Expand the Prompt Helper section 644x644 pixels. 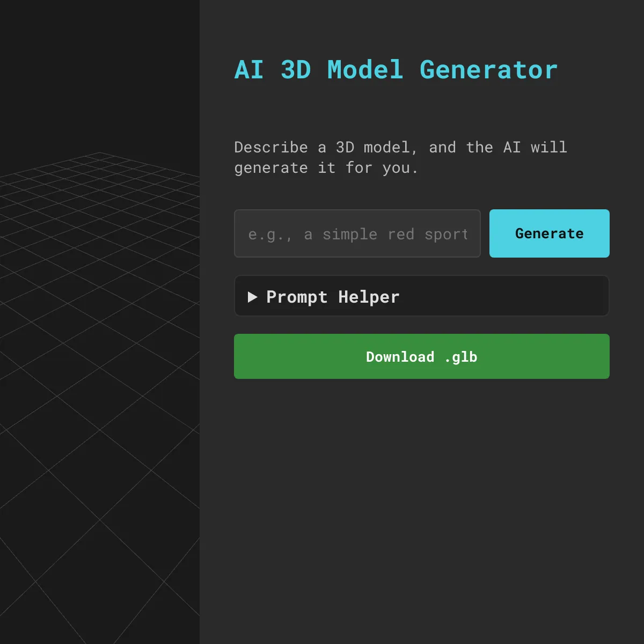(x=422, y=296)
